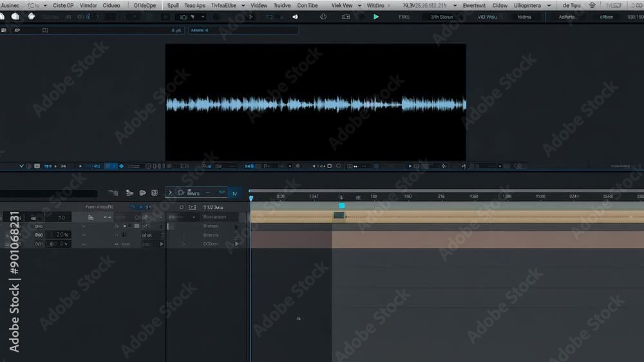Click the download/export icon in top toolbar

[x=323, y=17]
